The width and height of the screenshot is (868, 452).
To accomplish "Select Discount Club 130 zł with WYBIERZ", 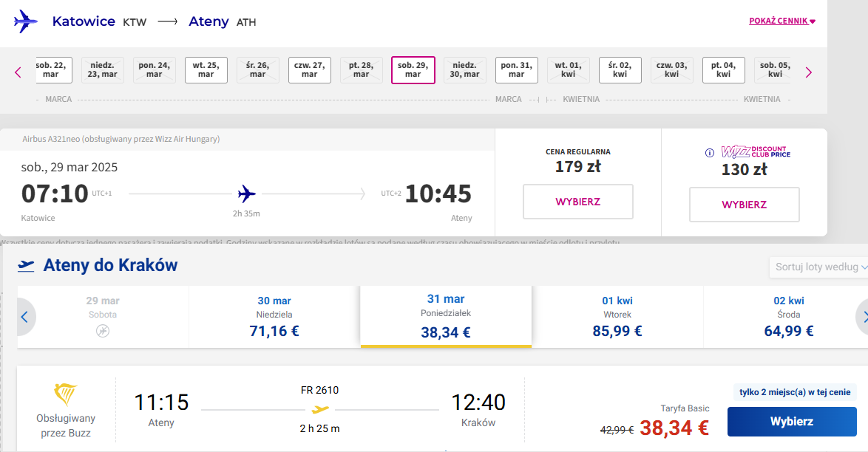I will tap(744, 205).
